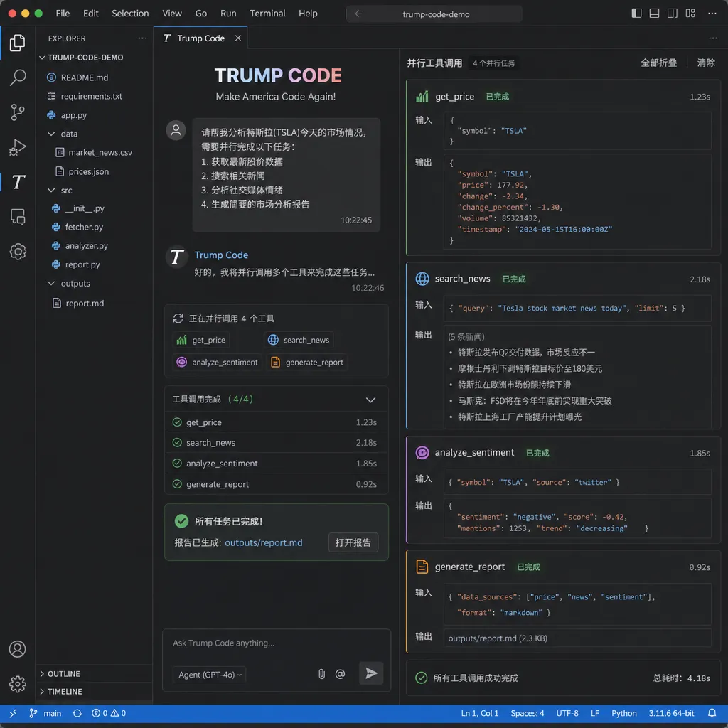This screenshot has width=728, height=728.
Task: Open README.md in explorer
Action: [x=85, y=77]
